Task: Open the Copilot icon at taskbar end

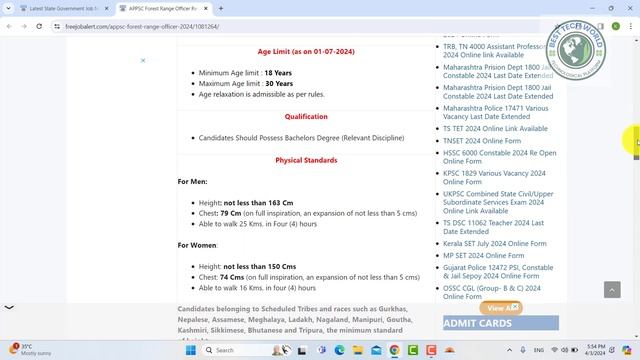Action: (627, 350)
